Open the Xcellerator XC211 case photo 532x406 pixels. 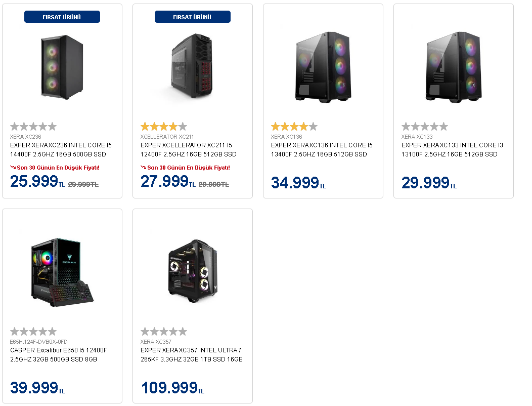pos(192,68)
